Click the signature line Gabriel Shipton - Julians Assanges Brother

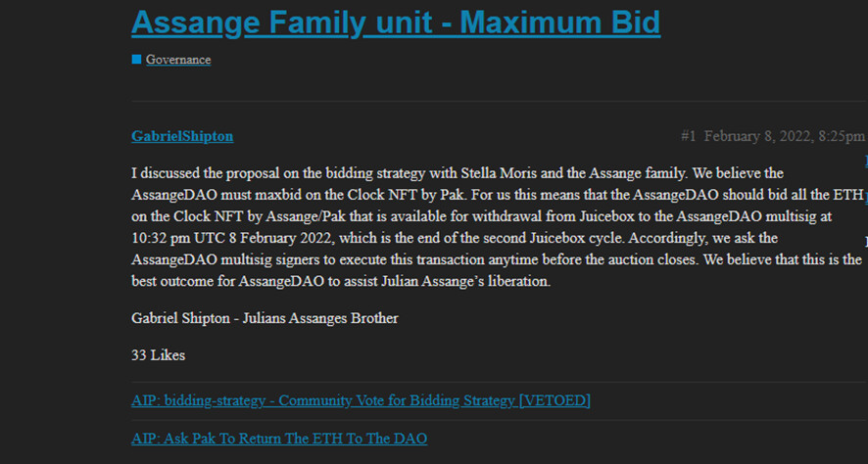[265, 318]
